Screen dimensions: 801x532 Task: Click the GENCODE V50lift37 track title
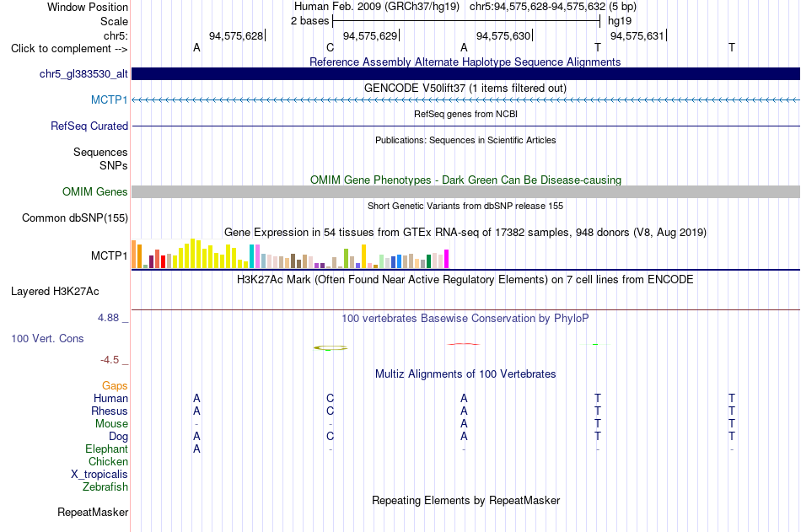(x=465, y=88)
